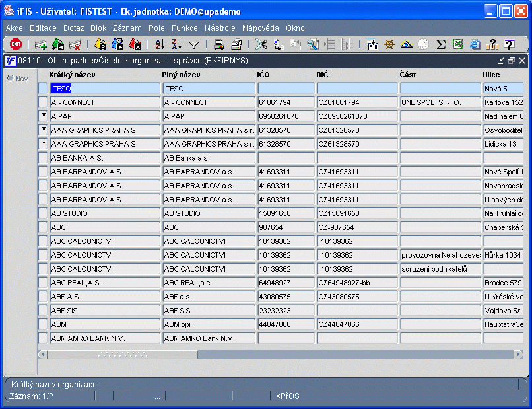Click Krátký název field containing TESO
This screenshot has width=532, height=409.
coord(105,89)
